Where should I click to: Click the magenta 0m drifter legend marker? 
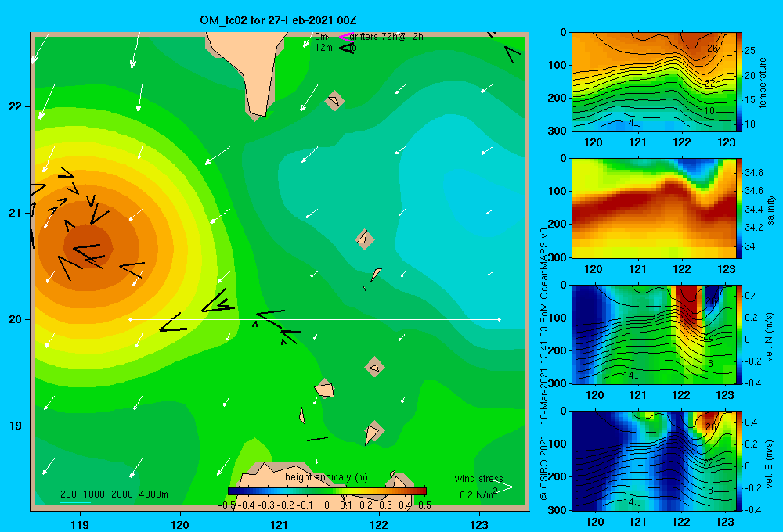[x=345, y=37]
